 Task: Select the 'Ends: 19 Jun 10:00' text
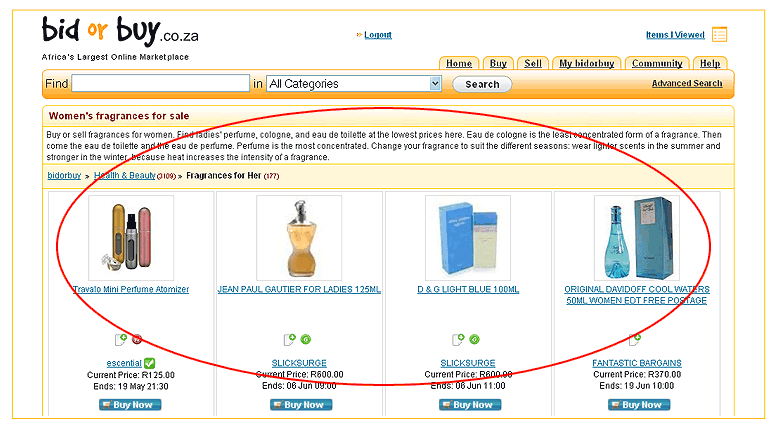coord(637,386)
